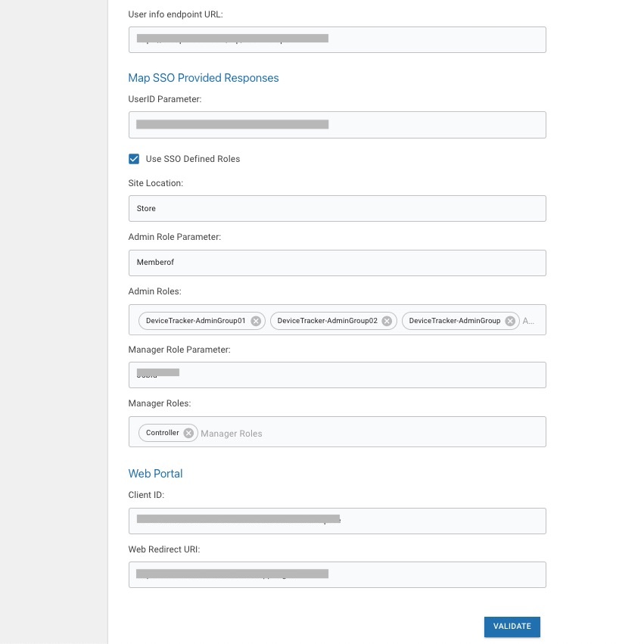Click the Site Location field containing Store
Image resolution: width=644 pixels, height=644 pixels.
point(337,208)
